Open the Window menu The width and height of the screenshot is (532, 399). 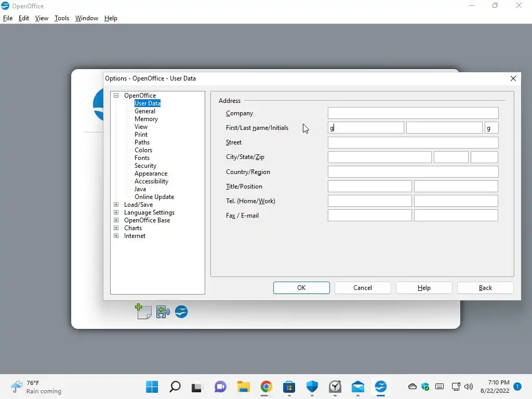(87, 18)
